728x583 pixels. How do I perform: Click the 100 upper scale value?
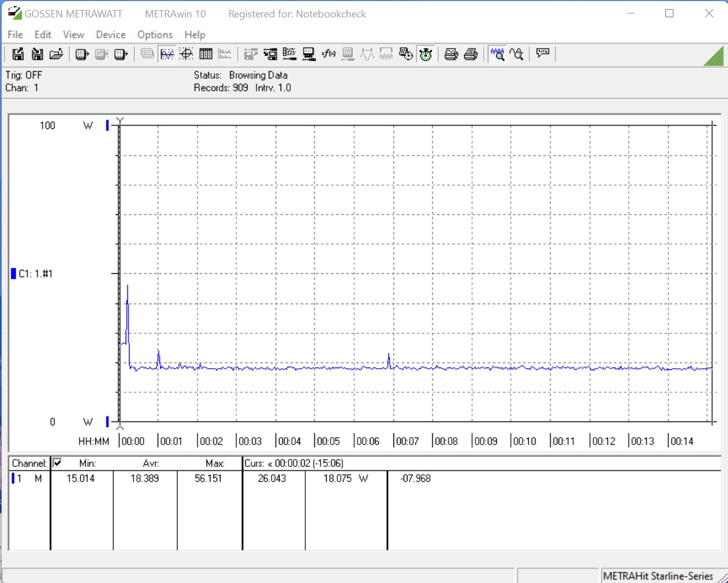[x=47, y=126]
